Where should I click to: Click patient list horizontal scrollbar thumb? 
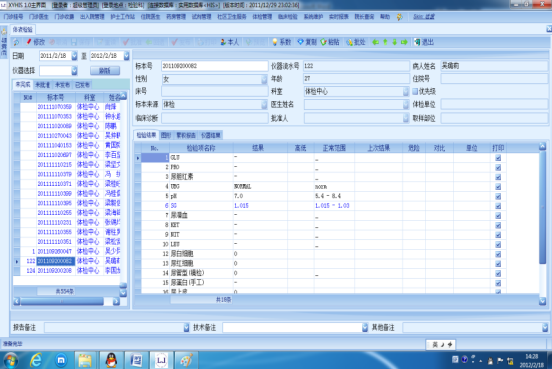pos(62,301)
